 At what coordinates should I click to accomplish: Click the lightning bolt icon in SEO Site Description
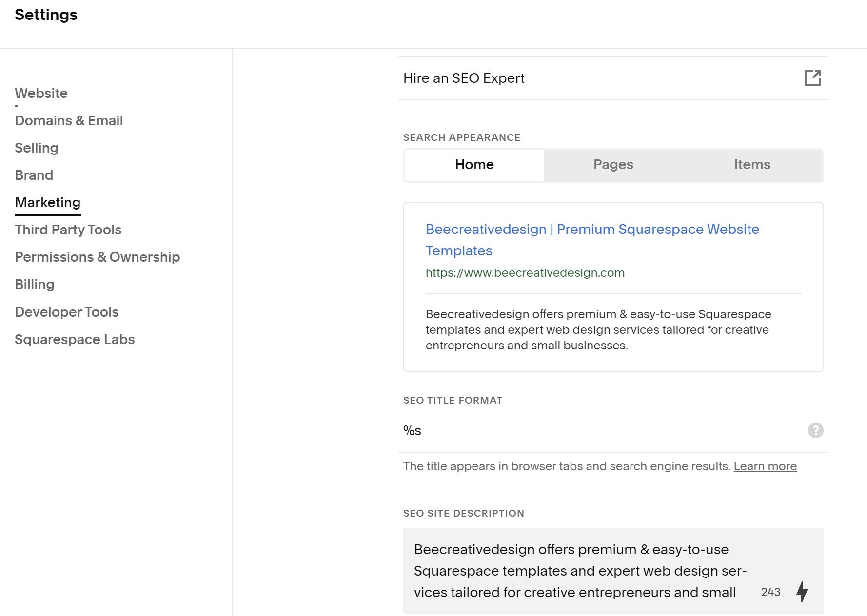click(802, 592)
